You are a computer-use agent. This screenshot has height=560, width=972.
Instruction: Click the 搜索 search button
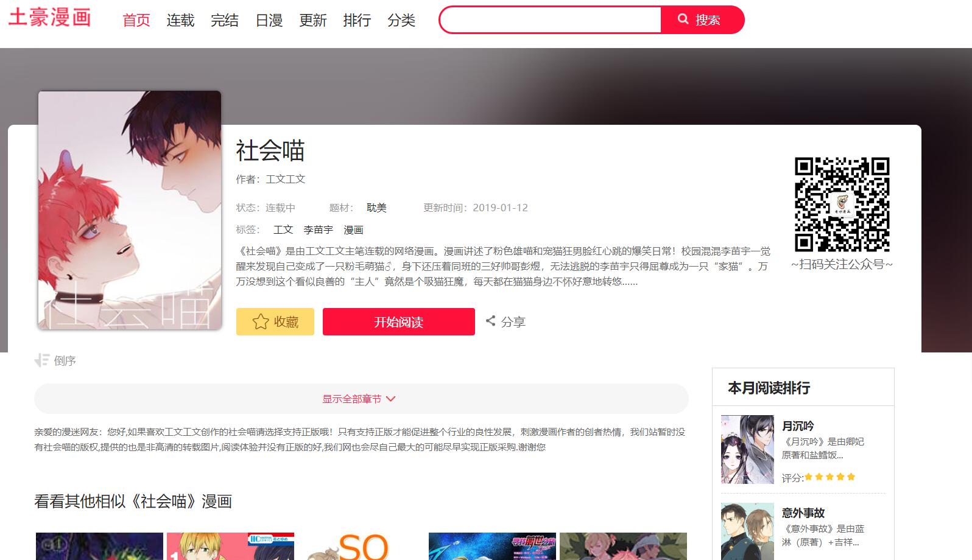click(x=702, y=19)
